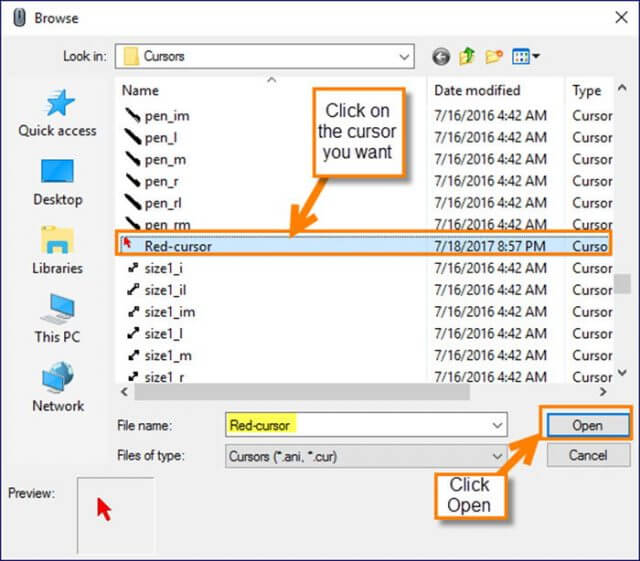Viewport: 640px width, 561px height.
Task: Expand the Look in folder dropdown
Action: coord(404,56)
